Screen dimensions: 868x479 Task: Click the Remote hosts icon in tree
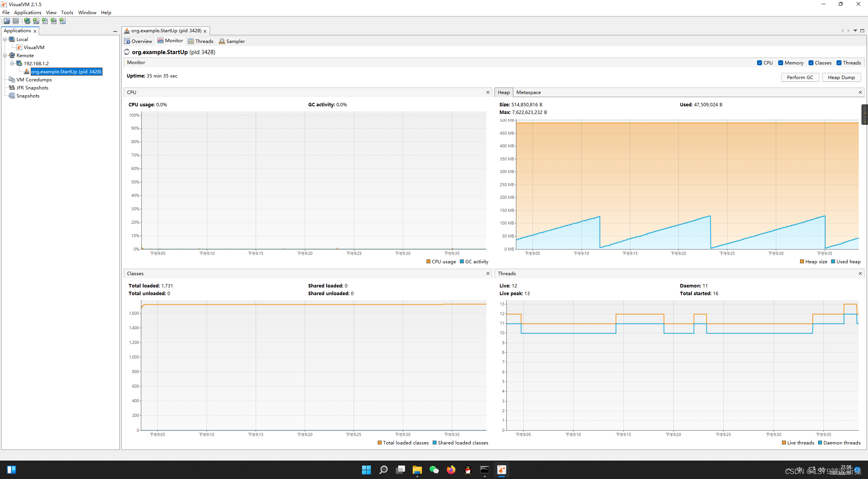pyautogui.click(x=12, y=55)
